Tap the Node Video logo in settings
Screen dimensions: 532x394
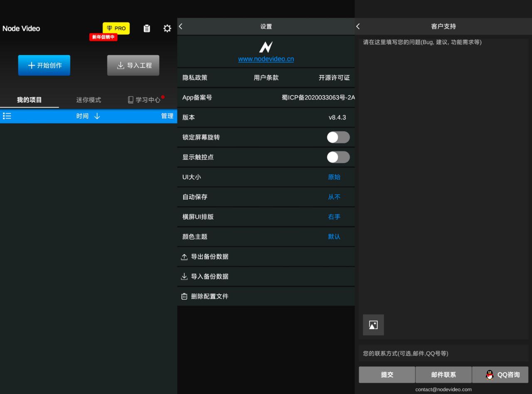266,47
